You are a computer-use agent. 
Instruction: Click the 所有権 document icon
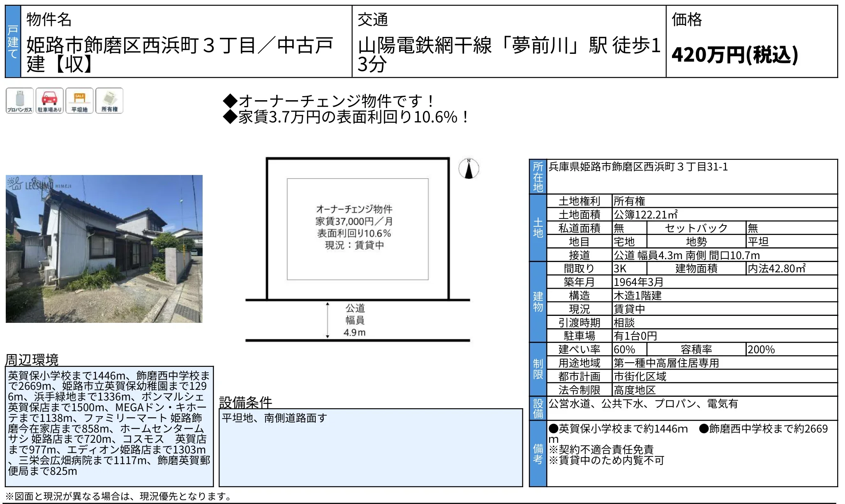[109, 101]
